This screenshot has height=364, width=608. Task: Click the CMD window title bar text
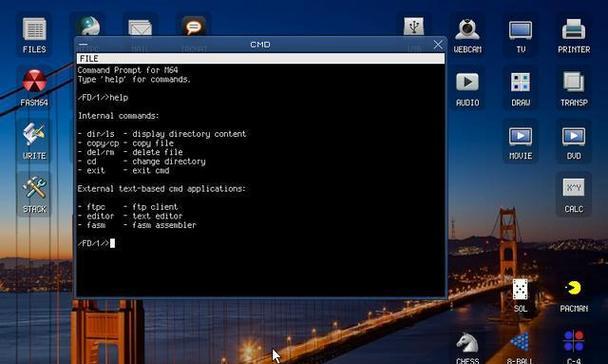click(x=260, y=45)
